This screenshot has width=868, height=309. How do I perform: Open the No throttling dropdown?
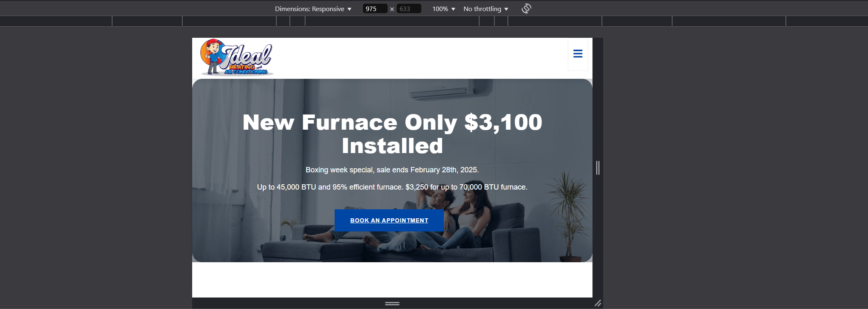486,9
